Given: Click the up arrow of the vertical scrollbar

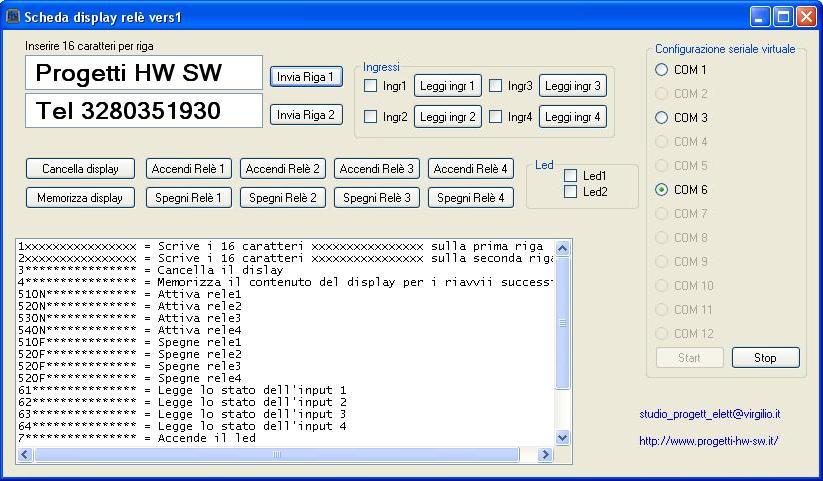Looking at the screenshot, I should click(x=562, y=248).
